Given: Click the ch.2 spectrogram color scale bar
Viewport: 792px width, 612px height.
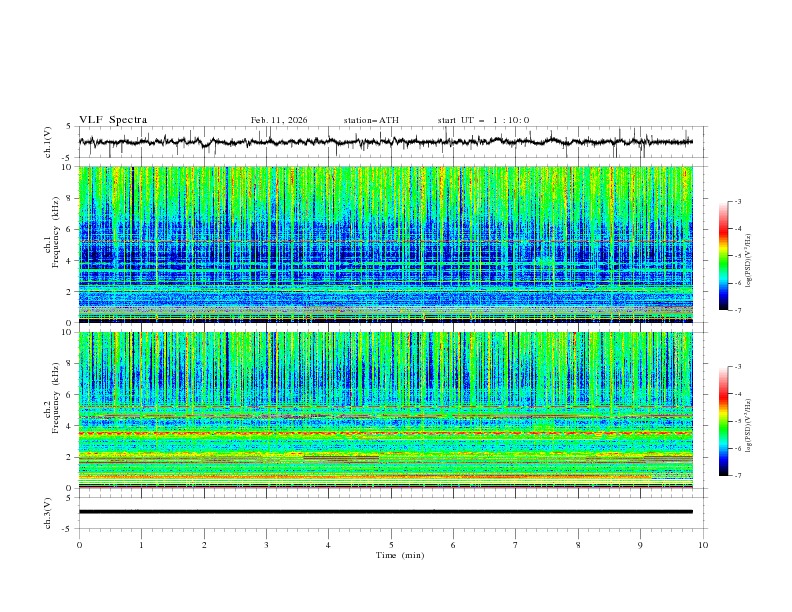Looking at the screenshot, I should (x=723, y=421).
